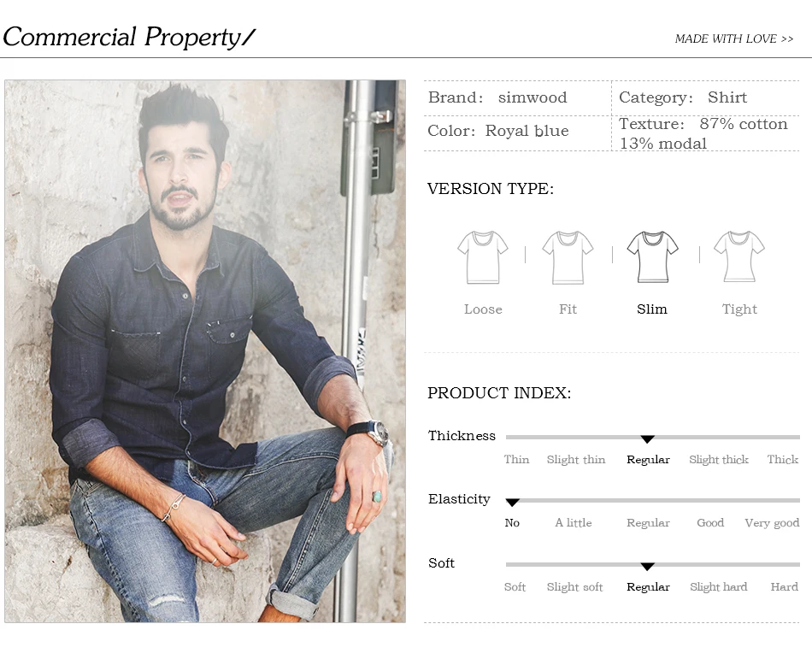This screenshot has height=665, width=812.
Task: Click the Very good elasticity label
Action: point(772,523)
